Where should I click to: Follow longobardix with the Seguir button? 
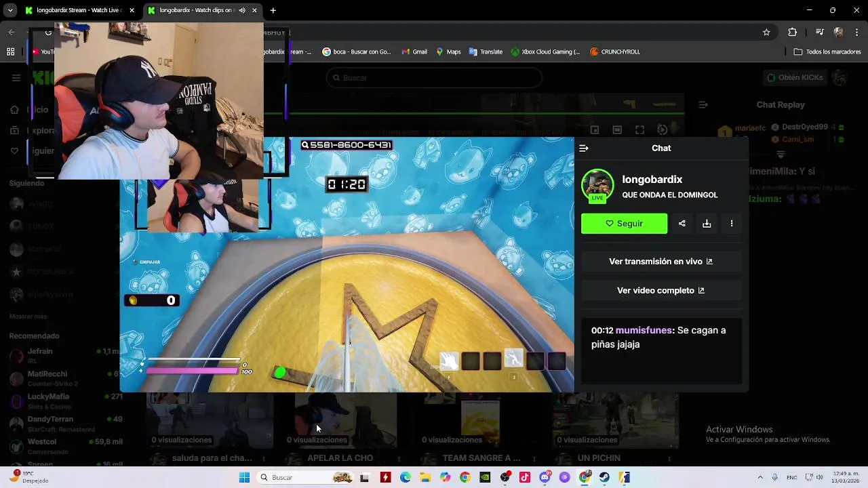pyautogui.click(x=624, y=224)
